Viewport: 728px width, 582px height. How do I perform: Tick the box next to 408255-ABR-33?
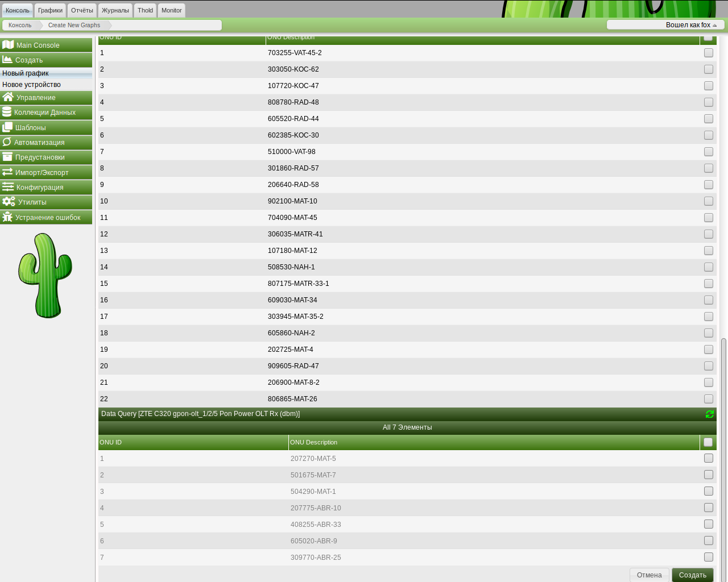[708, 523]
